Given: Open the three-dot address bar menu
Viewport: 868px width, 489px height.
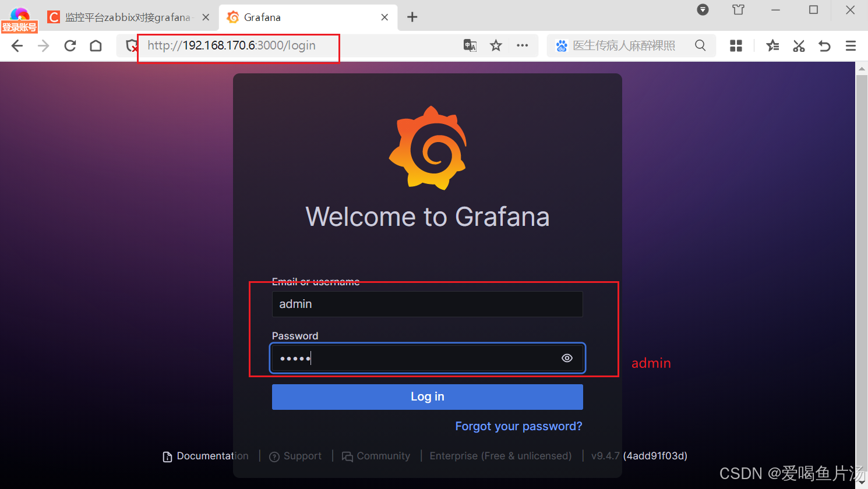Looking at the screenshot, I should click(x=523, y=45).
